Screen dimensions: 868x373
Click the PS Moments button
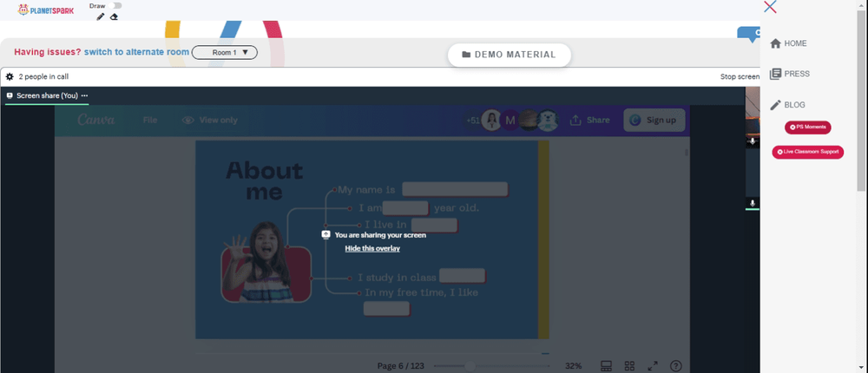pyautogui.click(x=807, y=128)
